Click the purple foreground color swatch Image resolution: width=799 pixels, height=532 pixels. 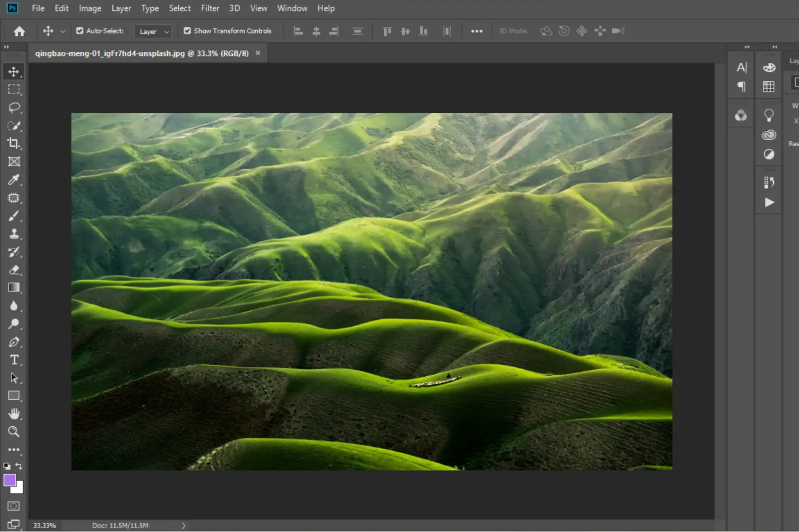10,480
